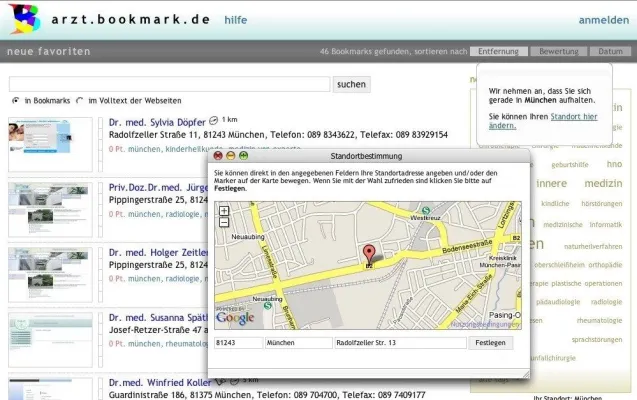Zoom in on the map with plus button
Screen dimensions: 637x400
point(224,211)
